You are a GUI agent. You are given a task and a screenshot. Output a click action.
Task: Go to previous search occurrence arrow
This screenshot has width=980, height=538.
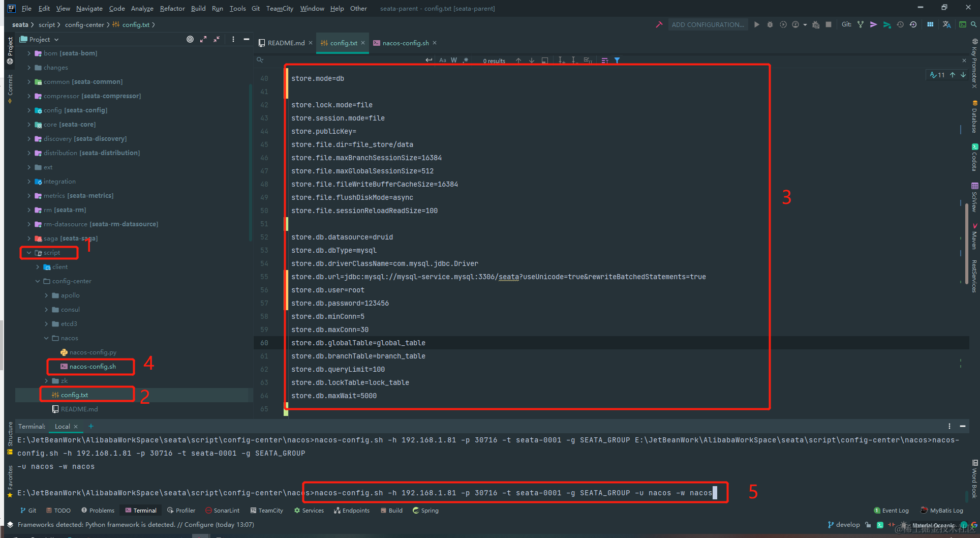518,60
